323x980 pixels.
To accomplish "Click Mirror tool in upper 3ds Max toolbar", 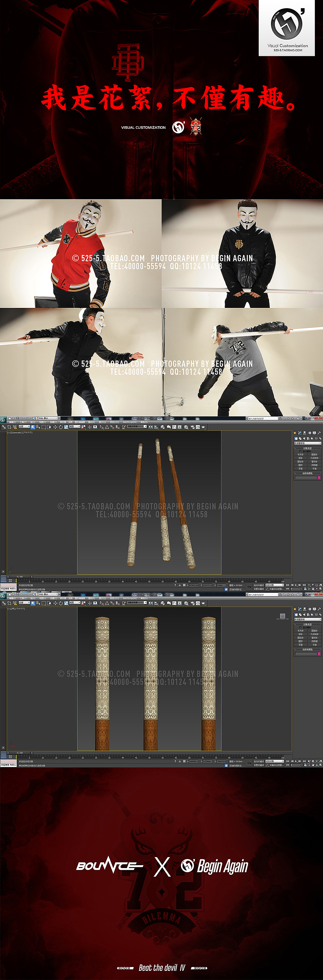I will (x=151, y=427).
